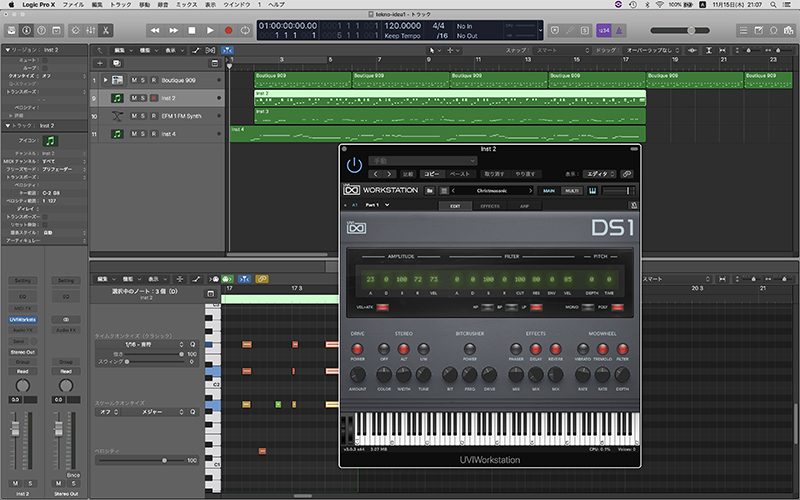
Task: Click the duplicate track button
Action: point(117,63)
